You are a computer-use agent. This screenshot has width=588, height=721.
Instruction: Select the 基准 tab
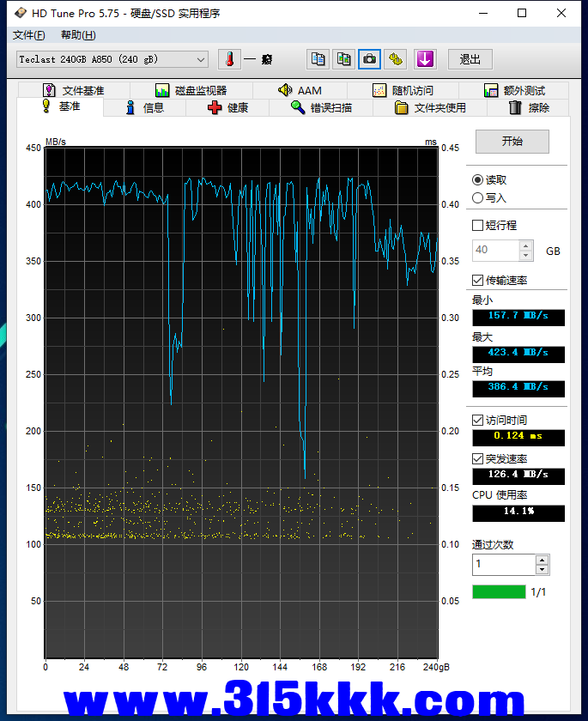click(60, 106)
